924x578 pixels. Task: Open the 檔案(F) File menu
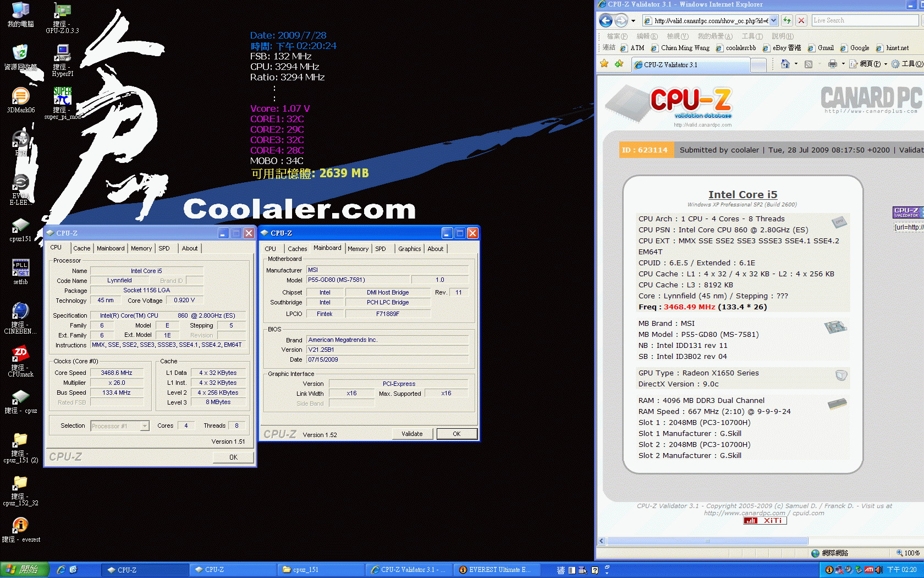pos(617,36)
